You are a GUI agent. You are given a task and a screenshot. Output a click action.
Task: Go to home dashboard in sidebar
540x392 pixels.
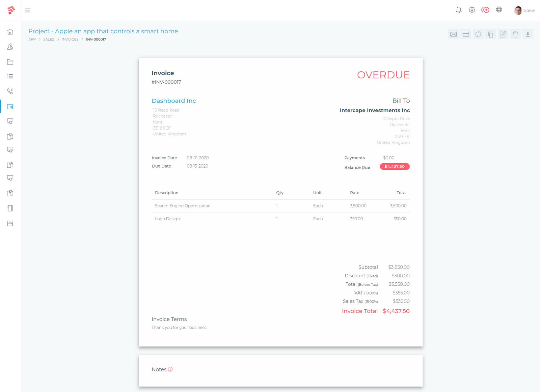[10, 32]
